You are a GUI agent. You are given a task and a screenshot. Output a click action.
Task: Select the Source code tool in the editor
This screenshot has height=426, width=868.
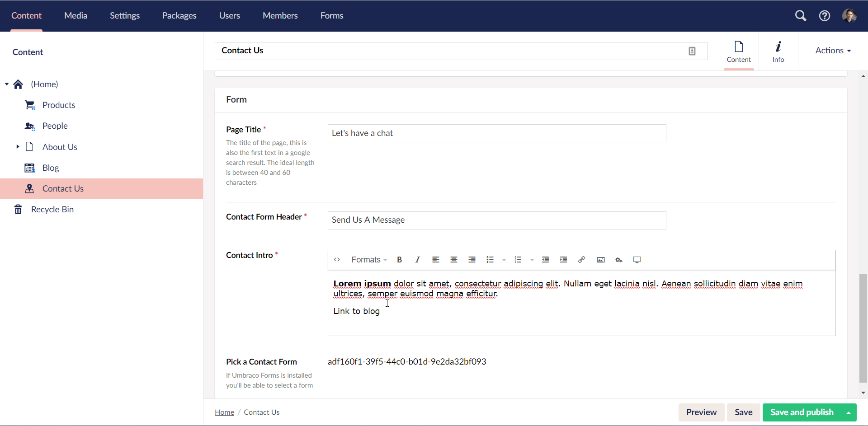(x=337, y=260)
